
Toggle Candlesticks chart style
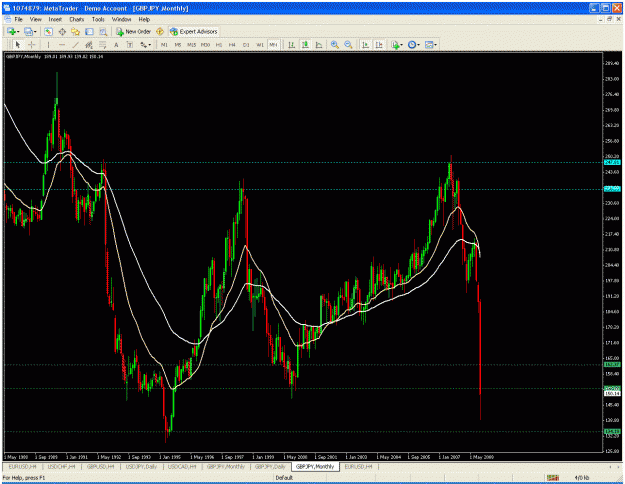pos(305,45)
